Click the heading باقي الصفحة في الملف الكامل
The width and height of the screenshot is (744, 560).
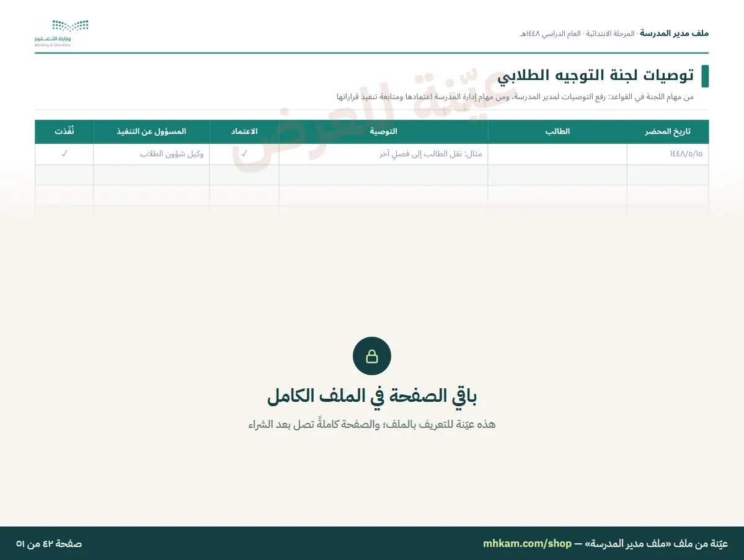372,396
